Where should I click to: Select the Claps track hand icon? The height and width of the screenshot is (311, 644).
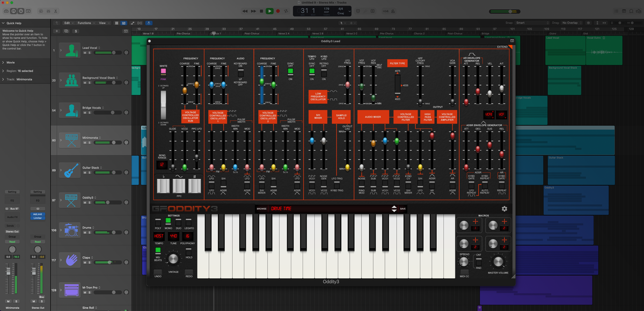pos(69,260)
